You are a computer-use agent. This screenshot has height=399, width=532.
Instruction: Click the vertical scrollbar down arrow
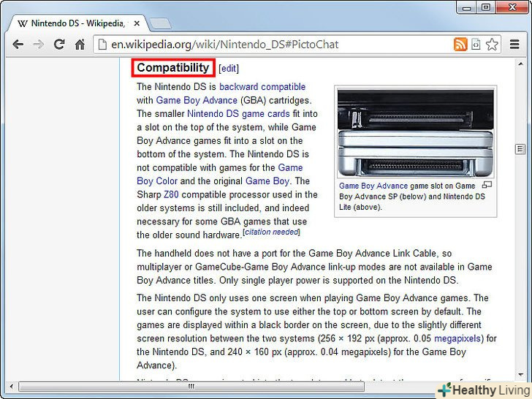click(520, 375)
